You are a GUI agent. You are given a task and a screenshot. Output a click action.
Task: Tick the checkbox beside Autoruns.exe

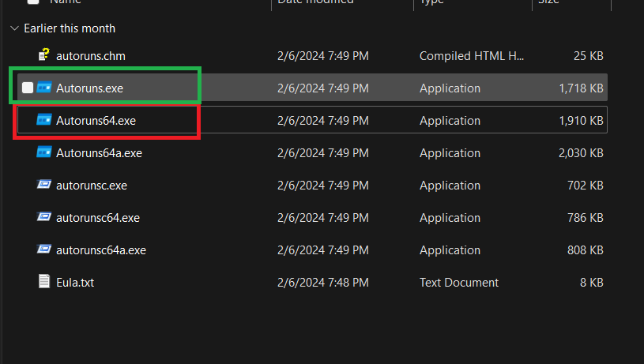click(x=28, y=88)
